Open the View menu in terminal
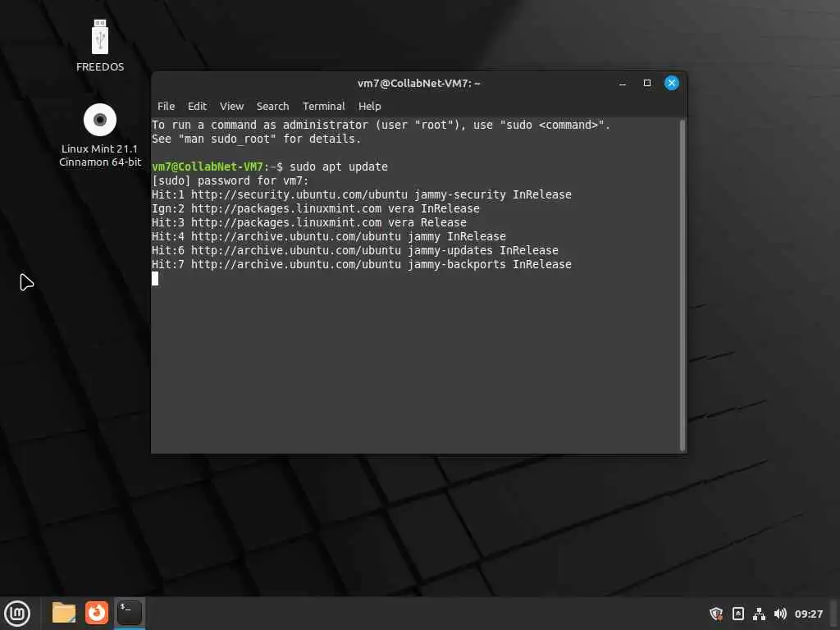The image size is (840, 630). (231, 106)
